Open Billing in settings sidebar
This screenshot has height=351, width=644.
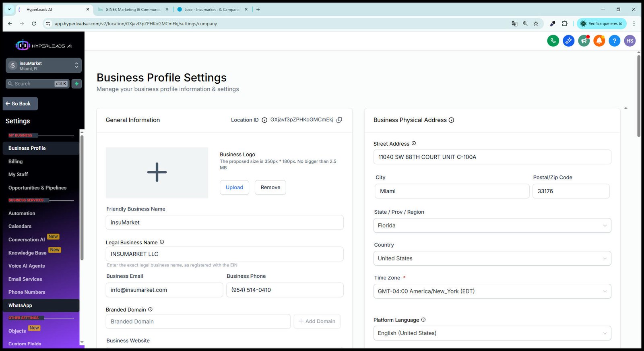tap(15, 161)
